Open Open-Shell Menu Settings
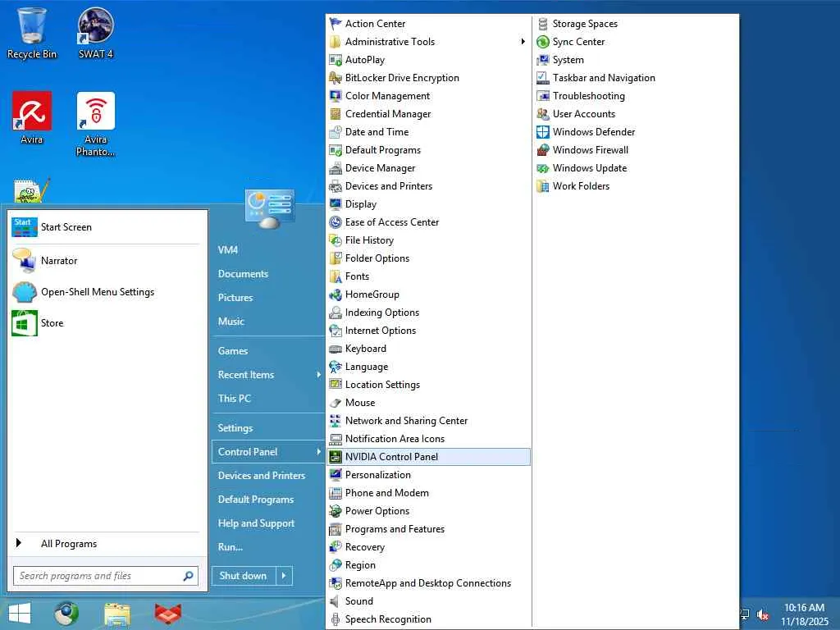The width and height of the screenshot is (840, 630). point(107,292)
